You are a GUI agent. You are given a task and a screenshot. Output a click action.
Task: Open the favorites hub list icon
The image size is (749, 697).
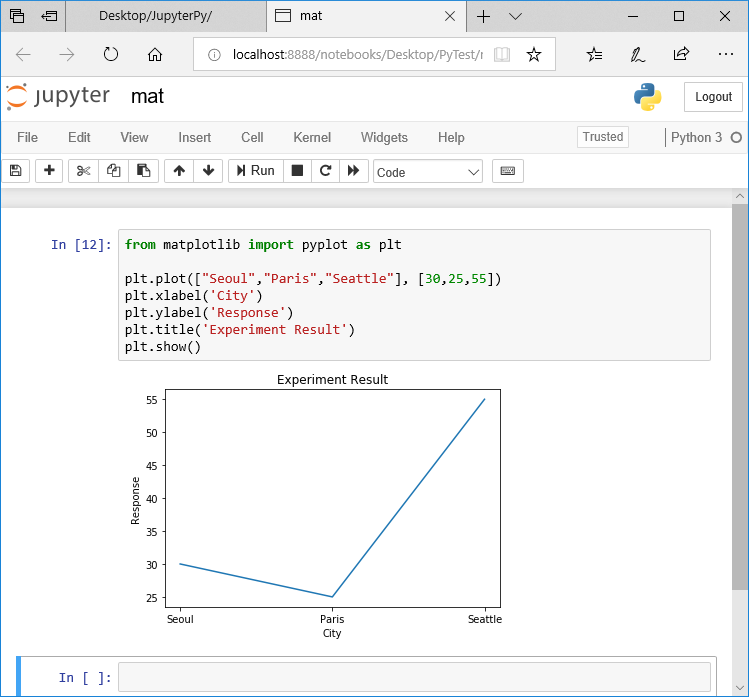(594, 54)
